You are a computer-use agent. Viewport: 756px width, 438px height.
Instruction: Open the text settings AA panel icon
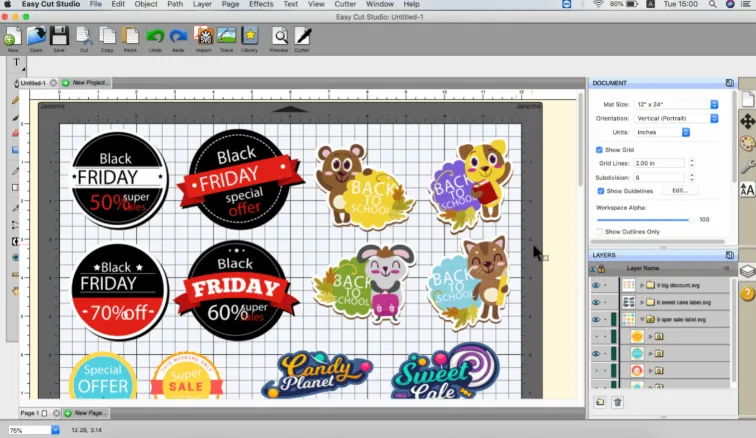click(x=747, y=190)
